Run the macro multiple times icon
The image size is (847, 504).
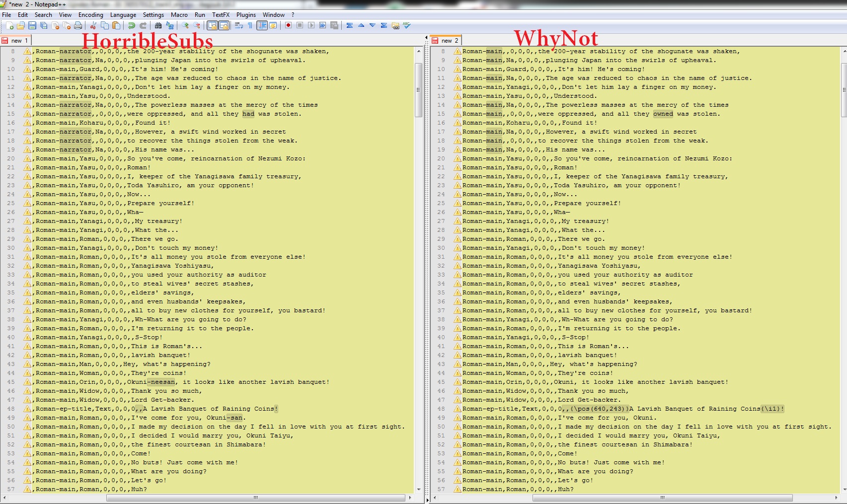pos(322,25)
